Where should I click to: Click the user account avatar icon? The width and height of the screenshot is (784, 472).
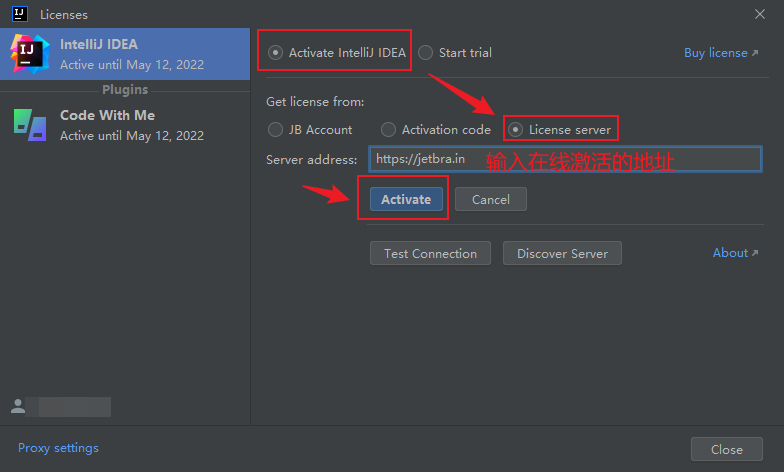point(18,406)
